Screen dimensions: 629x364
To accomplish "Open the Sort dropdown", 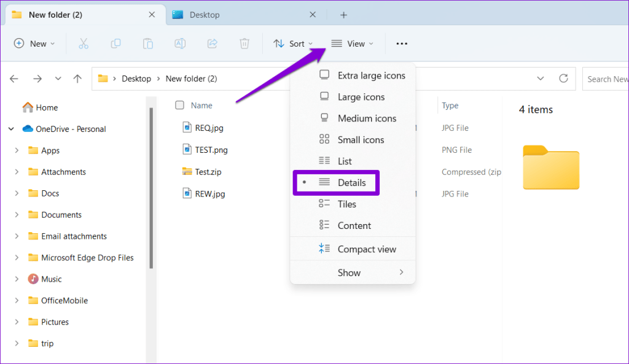I will point(294,44).
